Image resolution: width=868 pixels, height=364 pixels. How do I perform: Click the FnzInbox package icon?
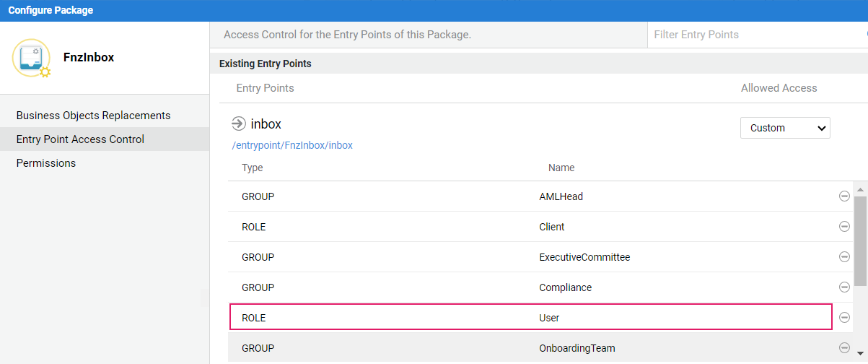tap(31, 58)
